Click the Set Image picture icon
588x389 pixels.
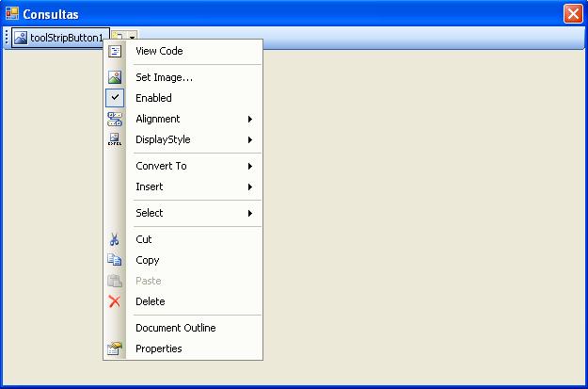click(x=115, y=77)
